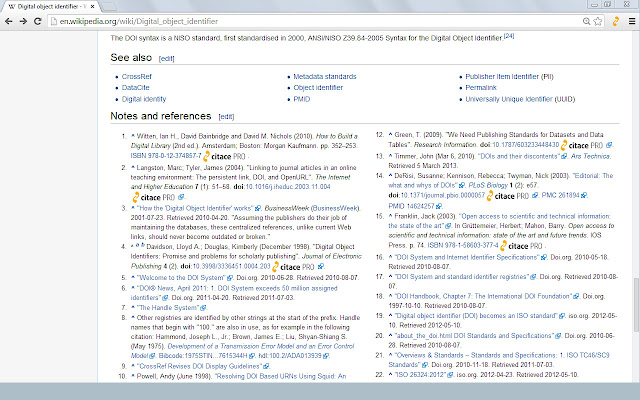Viewport: 640px width, 400px height.
Task: Click the vertical page scrollbar
Action: click(x=632, y=200)
